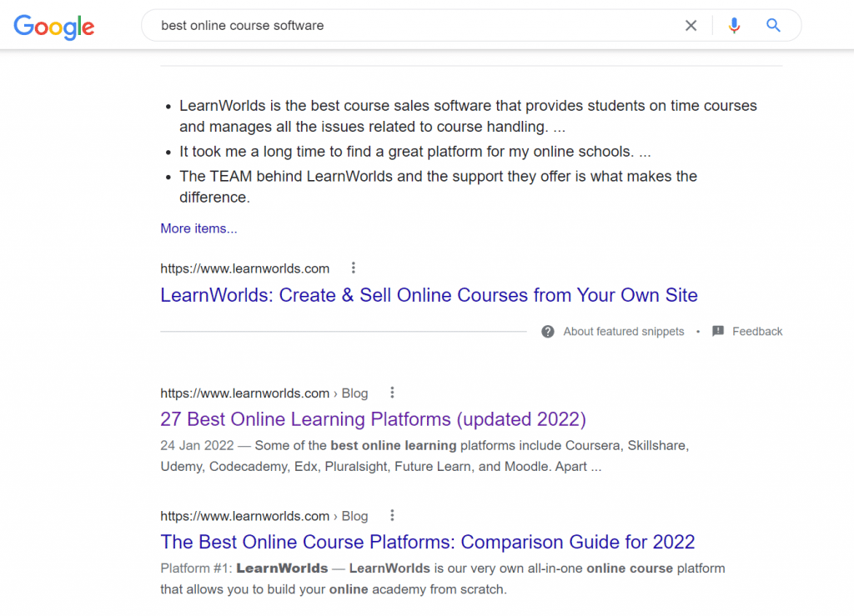
Task: Open the three-dot menu for the 27 Best Platforms result
Action: point(392,392)
